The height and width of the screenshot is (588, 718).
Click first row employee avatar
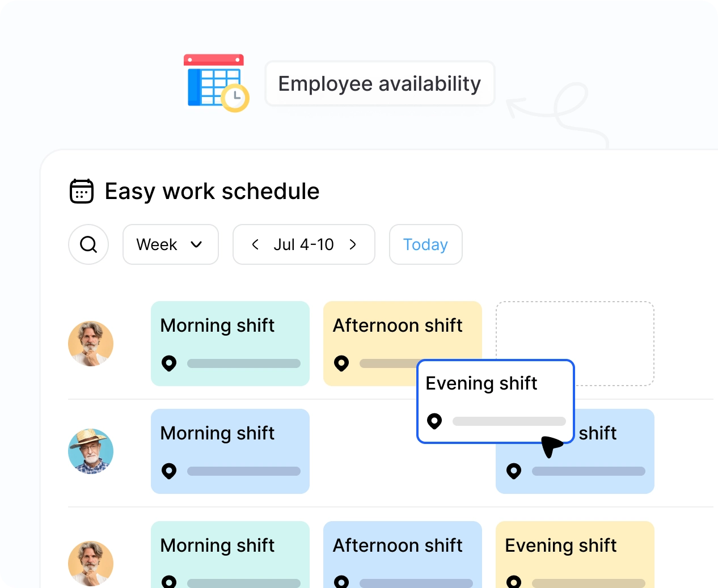pyautogui.click(x=91, y=344)
